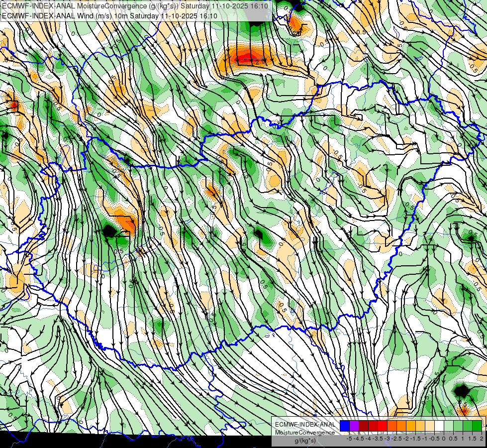The height and width of the screenshot is (448, 487).
Task: Click the MoistureConvergence label in the legend
Action: [x=305, y=433]
